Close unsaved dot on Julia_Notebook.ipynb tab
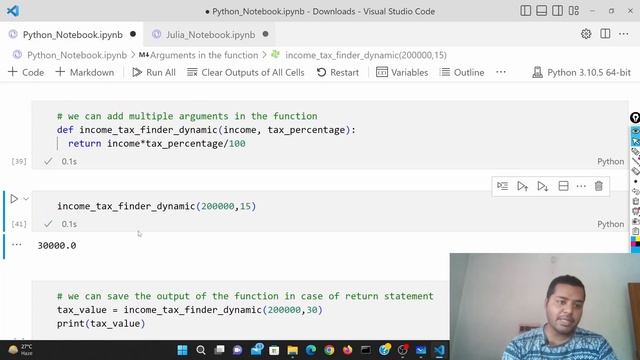The image size is (640, 360). pyautogui.click(x=266, y=34)
